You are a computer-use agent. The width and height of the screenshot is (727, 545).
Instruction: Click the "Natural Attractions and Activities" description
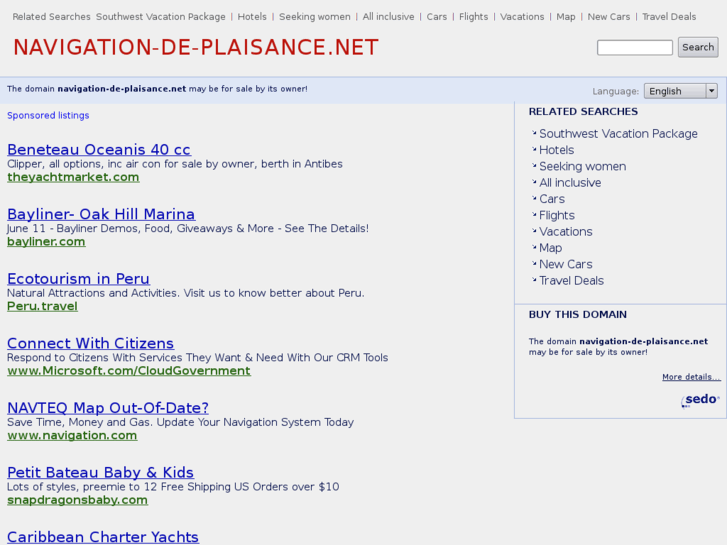pos(185,293)
